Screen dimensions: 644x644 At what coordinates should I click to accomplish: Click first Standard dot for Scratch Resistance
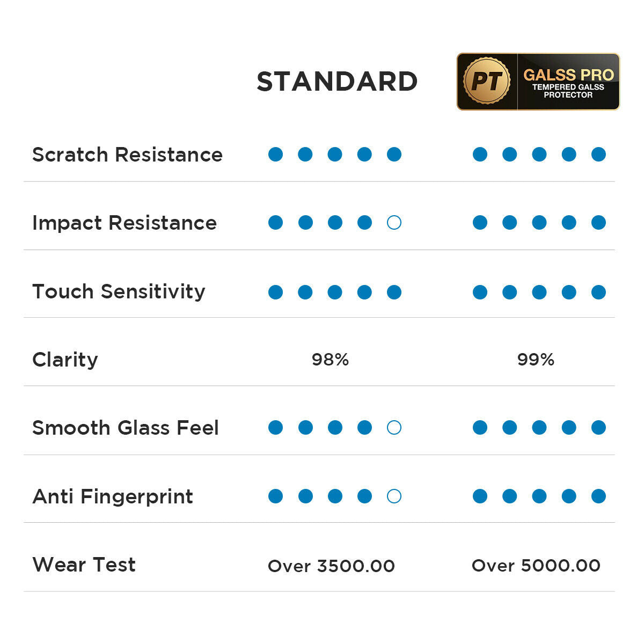coord(275,155)
